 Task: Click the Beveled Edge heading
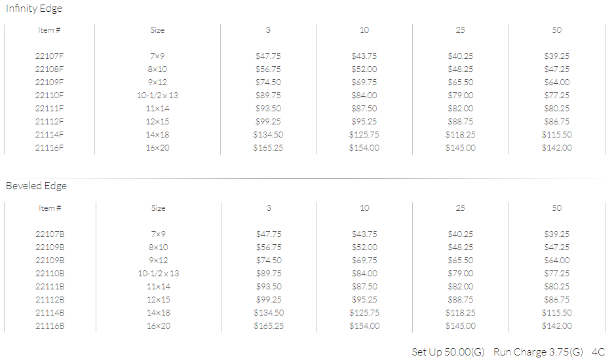36,185
